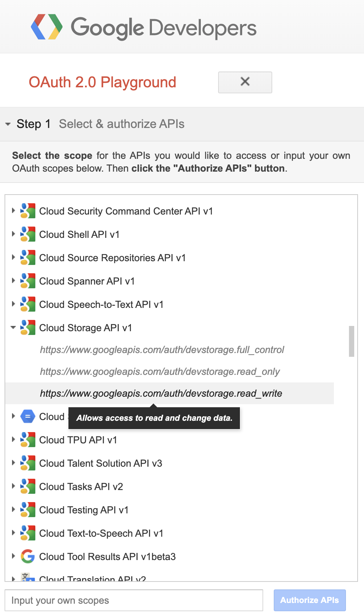364x615 pixels.
Task: Select the devstorage.read_only scope
Action: tap(159, 371)
